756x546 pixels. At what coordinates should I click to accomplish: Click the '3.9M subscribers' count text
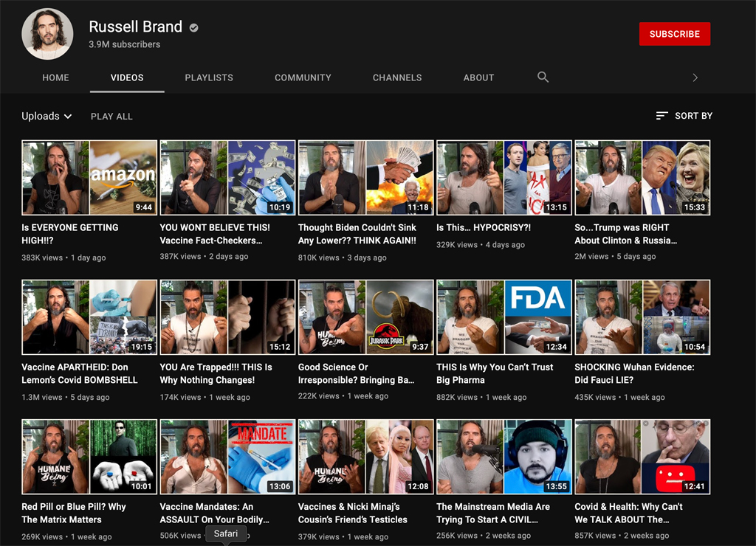(124, 44)
